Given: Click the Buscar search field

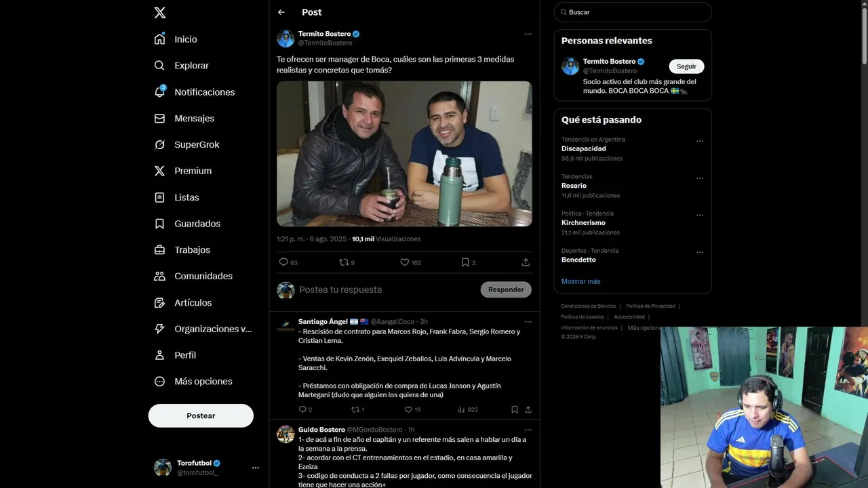Looking at the screenshot, I should pos(633,12).
